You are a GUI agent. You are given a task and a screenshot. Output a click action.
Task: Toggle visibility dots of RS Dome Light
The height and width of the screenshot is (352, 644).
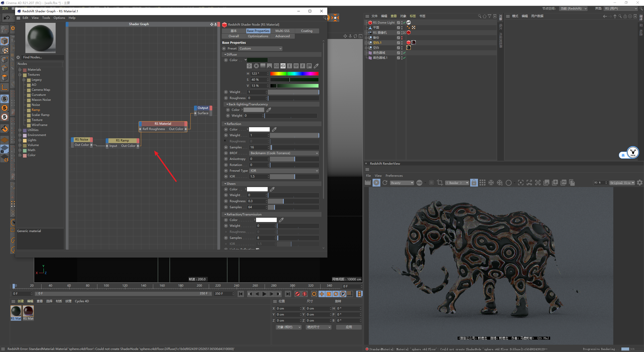click(402, 23)
